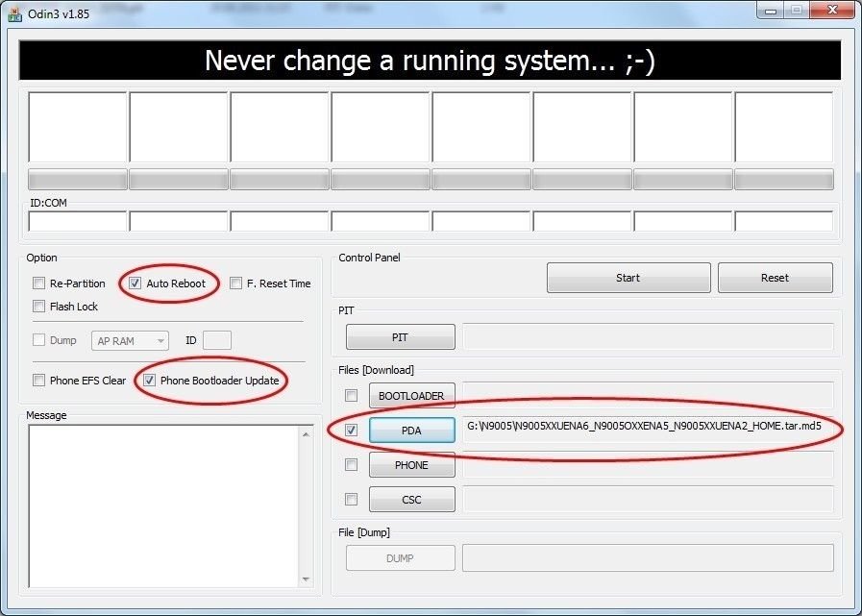Tick the checkbox beside PHONE button
The image size is (862, 616).
pyautogui.click(x=351, y=465)
